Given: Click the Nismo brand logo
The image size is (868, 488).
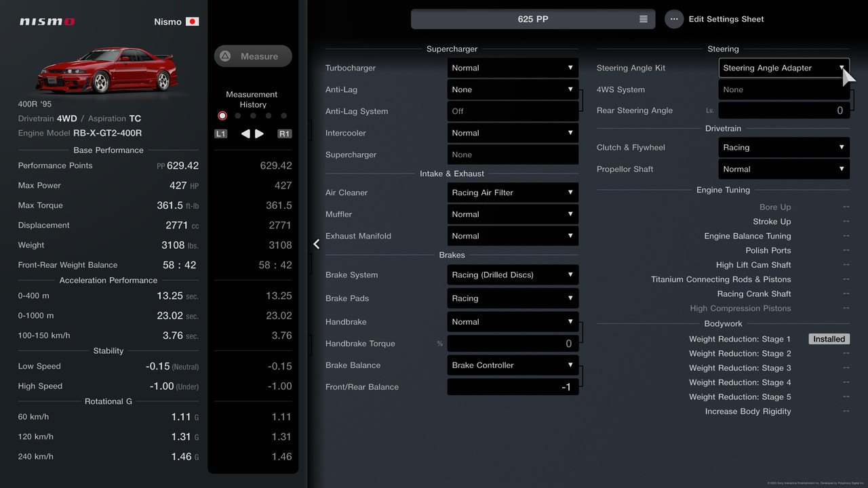Looking at the screenshot, I should pyautogui.click(x=47, y=22).
